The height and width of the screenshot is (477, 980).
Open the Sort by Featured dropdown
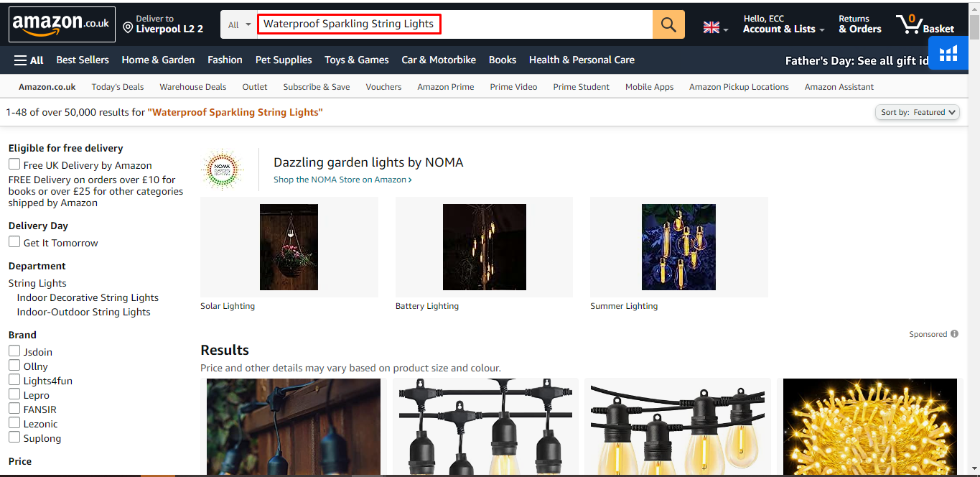click(x=918, y=112)
